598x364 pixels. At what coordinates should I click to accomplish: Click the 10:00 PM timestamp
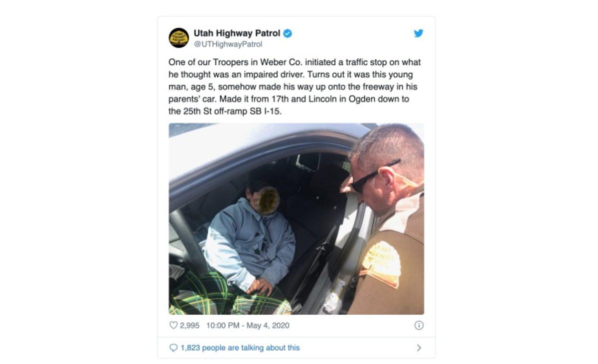[224, 326]
